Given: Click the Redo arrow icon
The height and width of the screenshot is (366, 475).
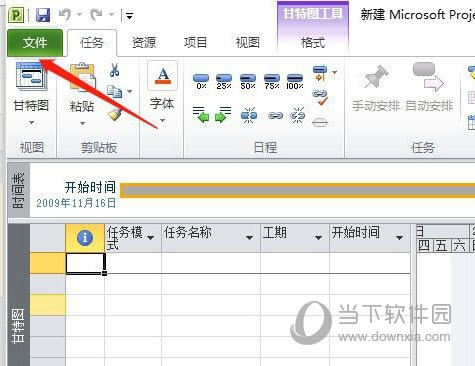Looking at the screenshot, I should click(x=97, y=15).
